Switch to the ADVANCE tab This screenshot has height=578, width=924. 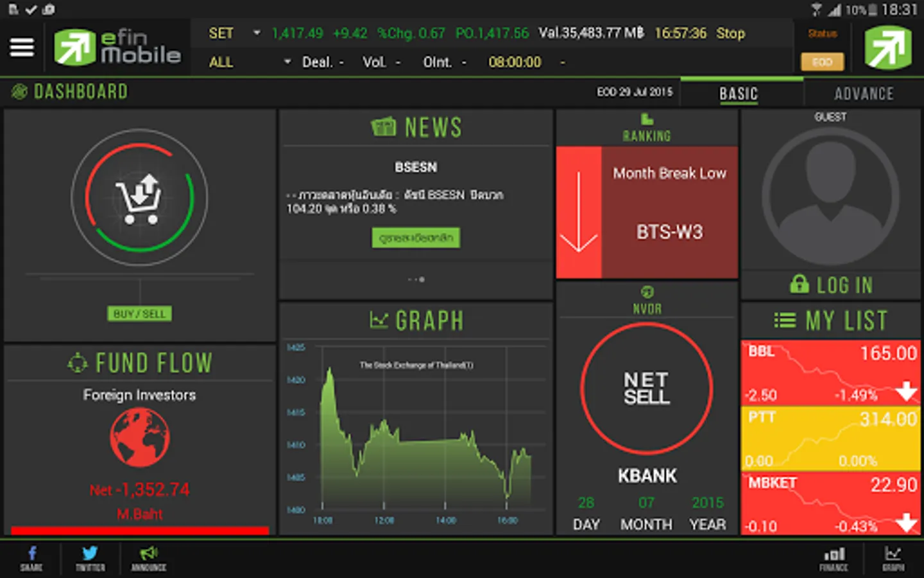coord(864,94)
